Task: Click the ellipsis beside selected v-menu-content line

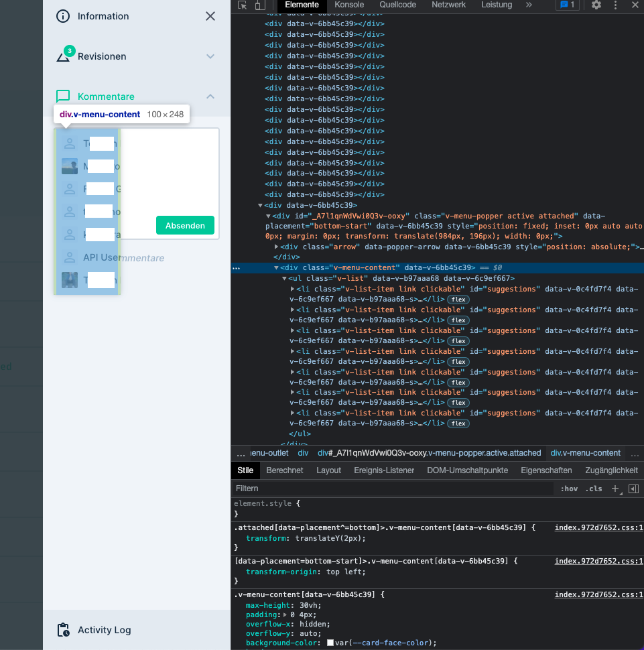Action: [236, 268]
